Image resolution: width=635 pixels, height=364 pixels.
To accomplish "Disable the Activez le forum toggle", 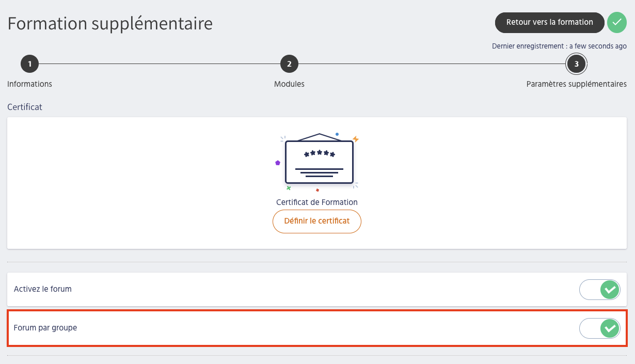I will (x=600, y=290).
